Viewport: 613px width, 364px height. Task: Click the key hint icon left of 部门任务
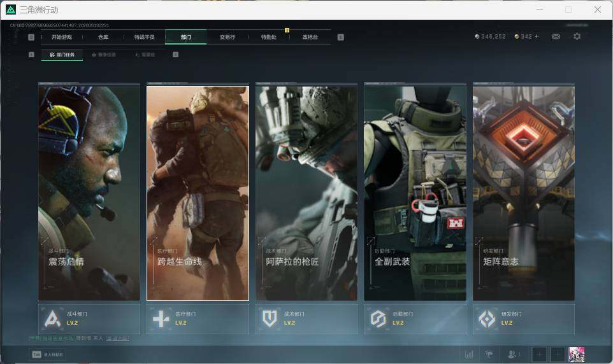click(x=31, y=55)
